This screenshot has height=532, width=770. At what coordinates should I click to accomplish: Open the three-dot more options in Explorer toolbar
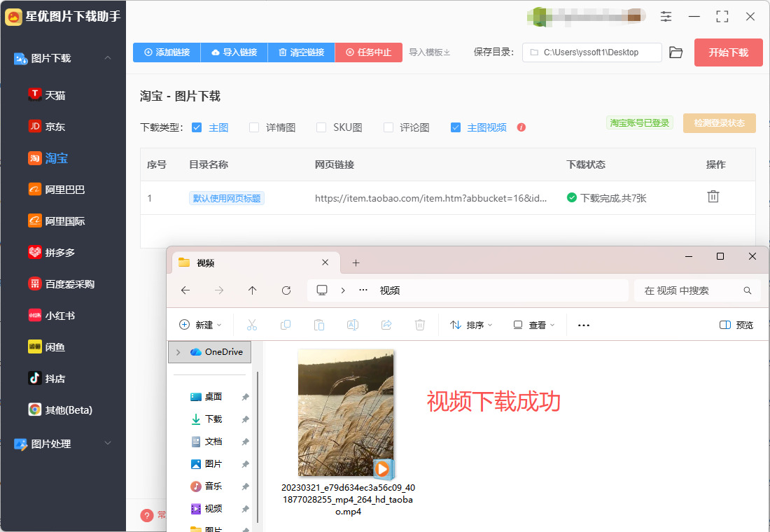coord(583,325)
